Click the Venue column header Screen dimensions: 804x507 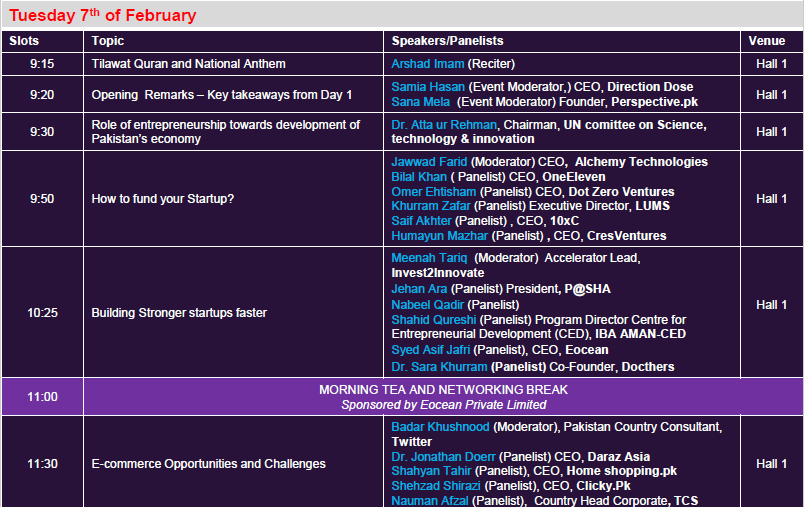click(x=771, y=41)
